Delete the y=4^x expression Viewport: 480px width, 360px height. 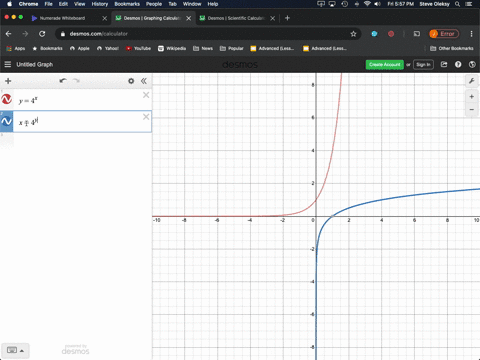[146, 95]
